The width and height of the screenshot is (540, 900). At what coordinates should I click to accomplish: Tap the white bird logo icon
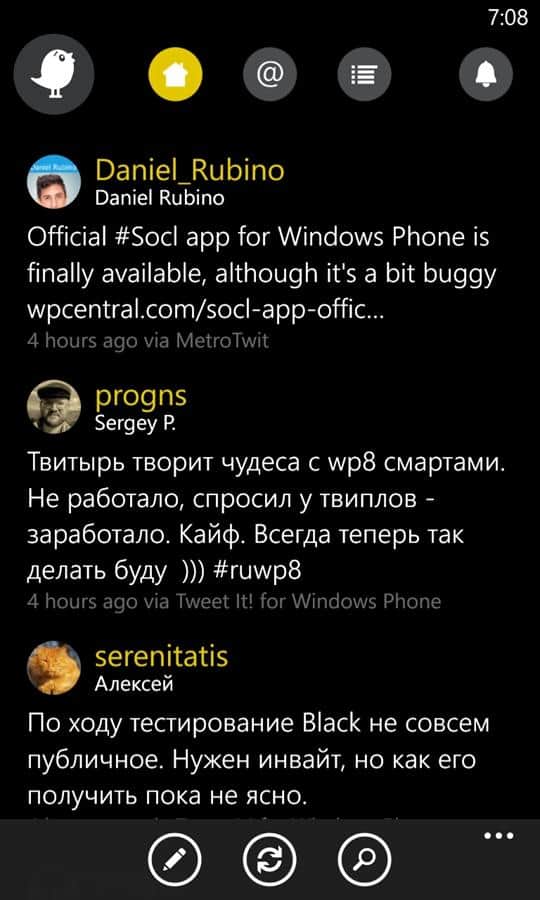54,74
